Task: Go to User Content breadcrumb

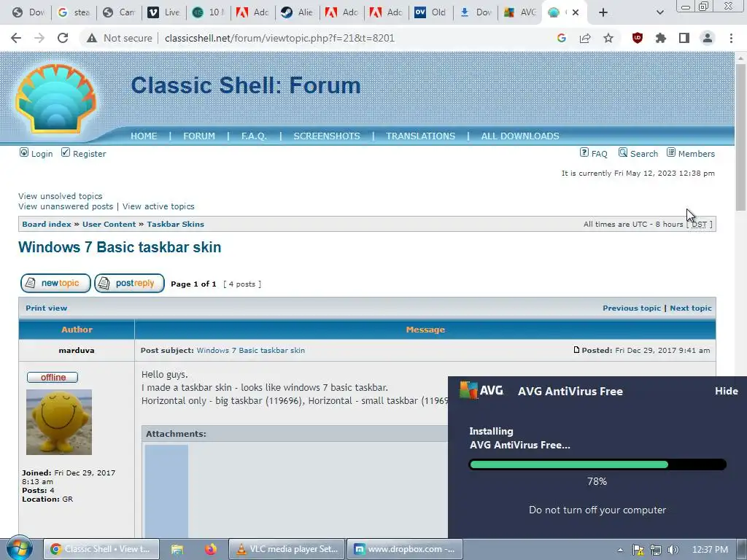Action: click(109, 225)
